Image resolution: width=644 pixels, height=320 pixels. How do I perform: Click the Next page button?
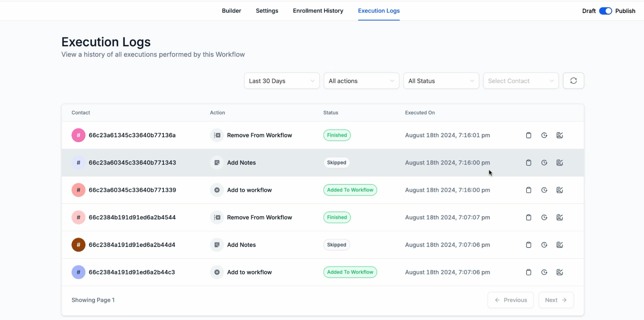click(x=556, y=300)
